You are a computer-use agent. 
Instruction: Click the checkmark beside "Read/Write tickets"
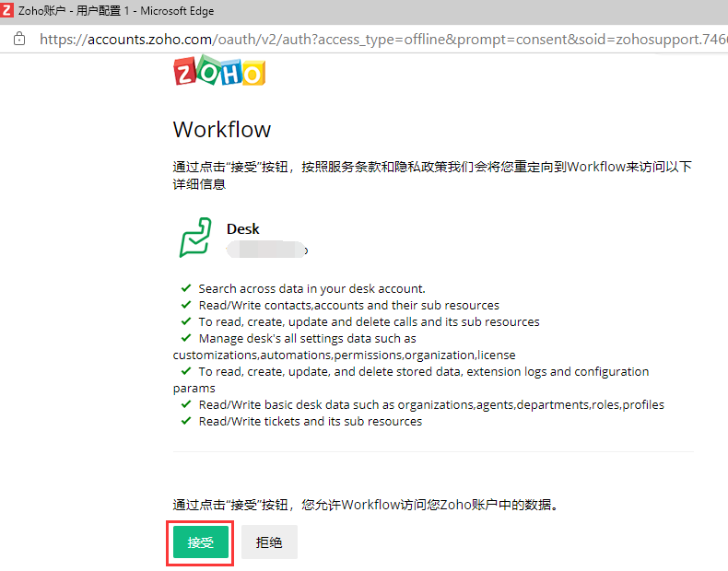point(186,421)
